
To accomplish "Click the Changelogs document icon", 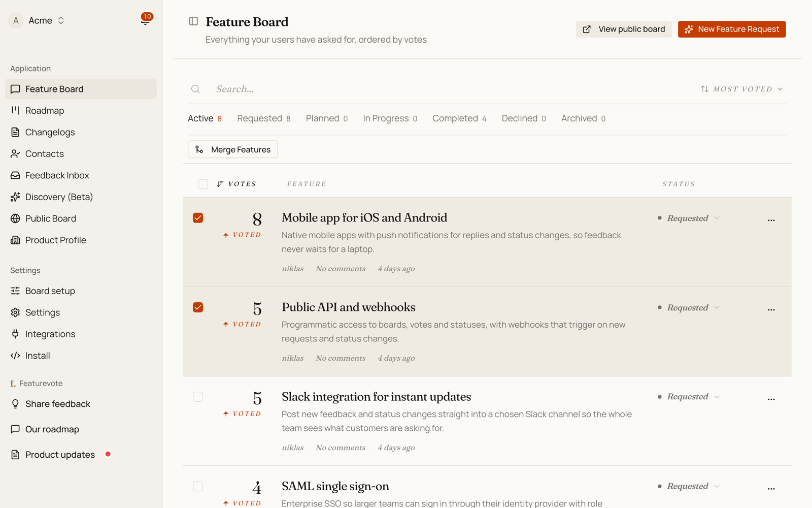I will pyautogui.click(x=15, y=132).
